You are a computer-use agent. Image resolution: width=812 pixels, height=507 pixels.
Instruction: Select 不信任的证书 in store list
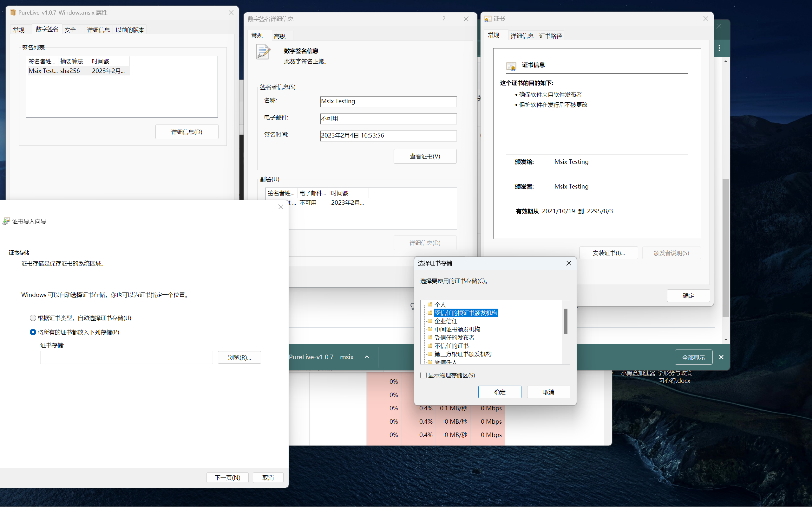[x=451, y=346]
